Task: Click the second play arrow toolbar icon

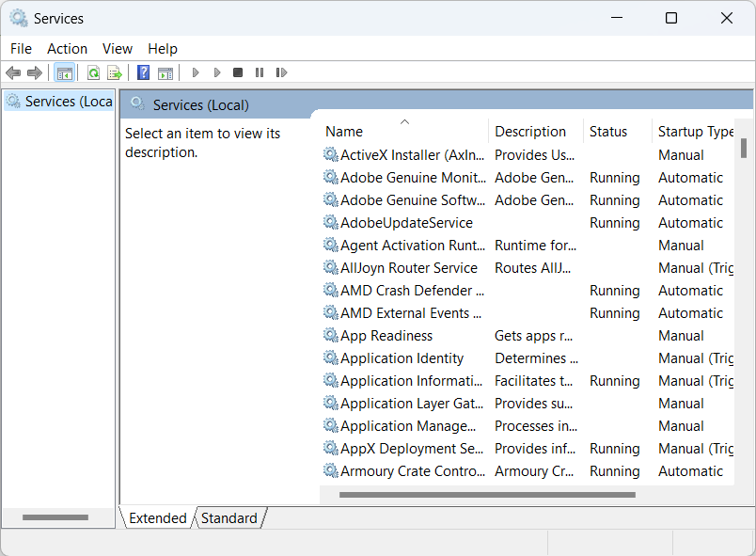Action: pos(217,72)
